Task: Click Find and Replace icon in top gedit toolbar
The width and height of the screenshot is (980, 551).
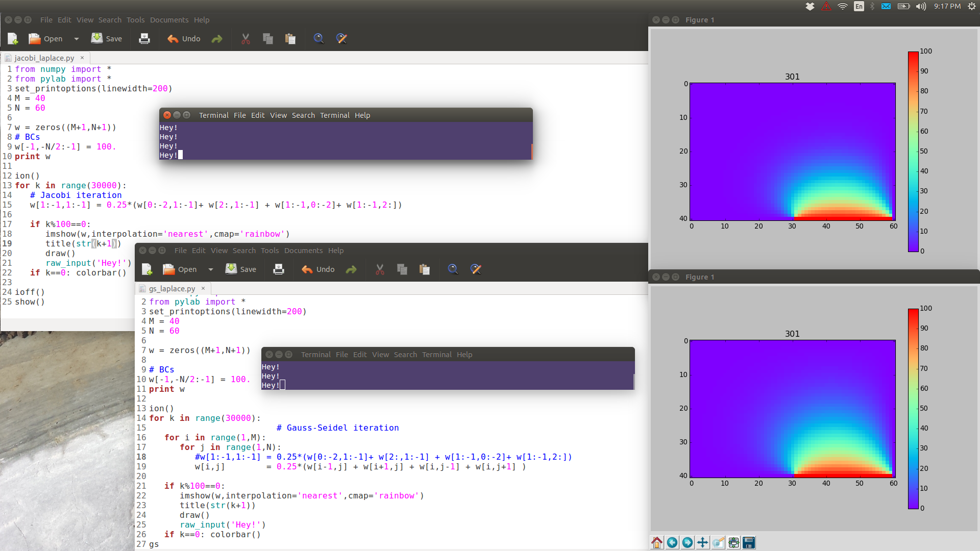Action: tap(341, 39)
